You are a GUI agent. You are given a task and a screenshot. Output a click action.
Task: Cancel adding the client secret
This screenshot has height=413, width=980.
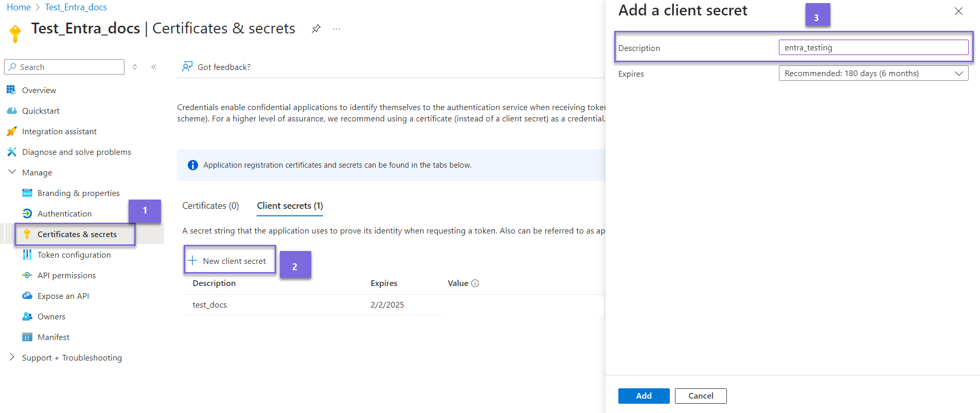click(x=700, y=396)
